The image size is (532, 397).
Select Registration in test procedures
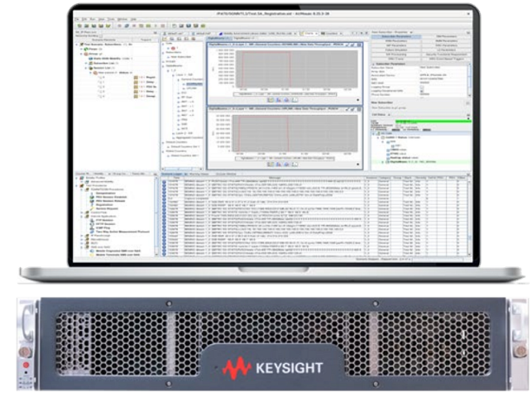104,205
